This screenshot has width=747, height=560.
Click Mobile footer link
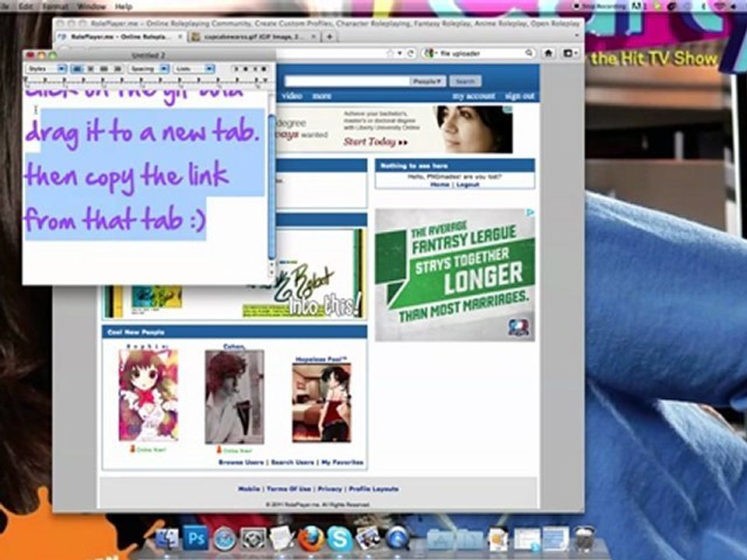(x=249, y=489)
